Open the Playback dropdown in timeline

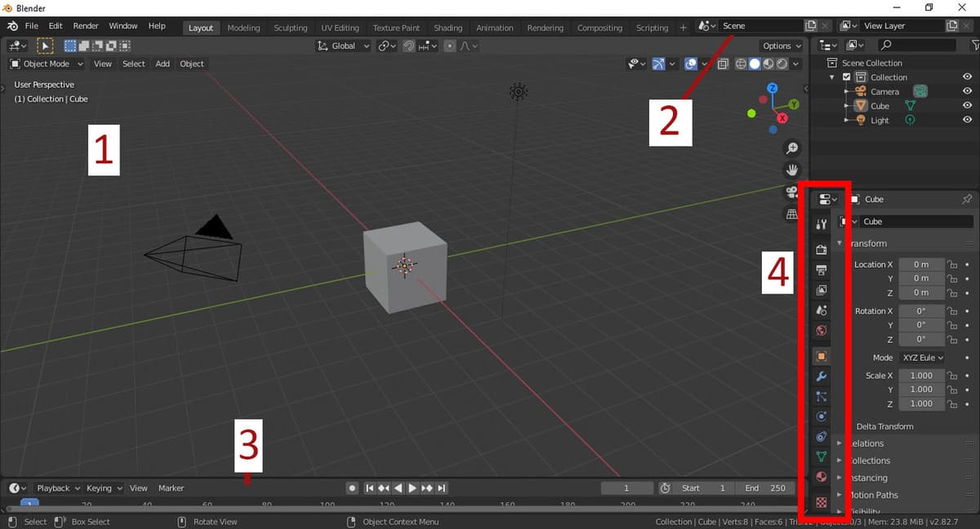pyautogui.click(x=58, y=488)
